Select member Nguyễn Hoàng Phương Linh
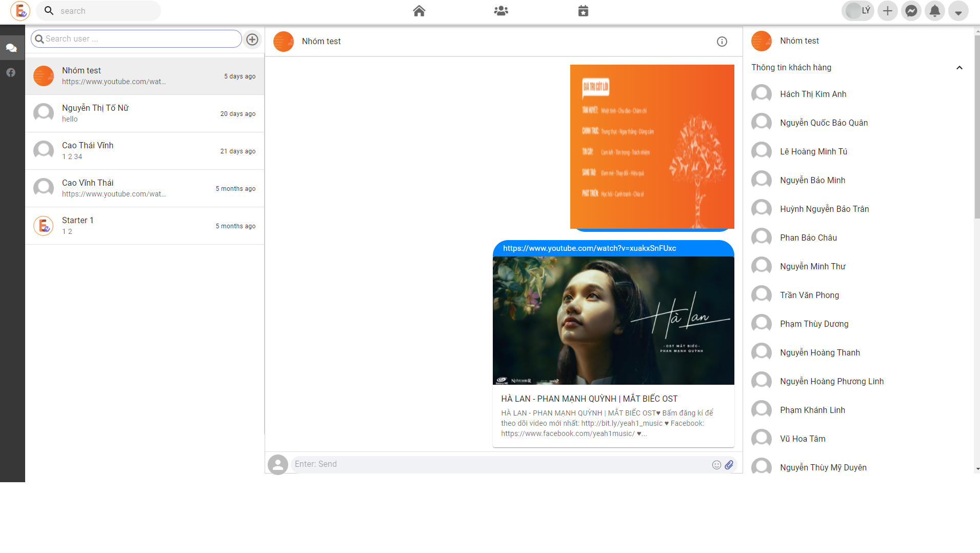The width and height of the screenshot is (980, 553). (859, 381)
